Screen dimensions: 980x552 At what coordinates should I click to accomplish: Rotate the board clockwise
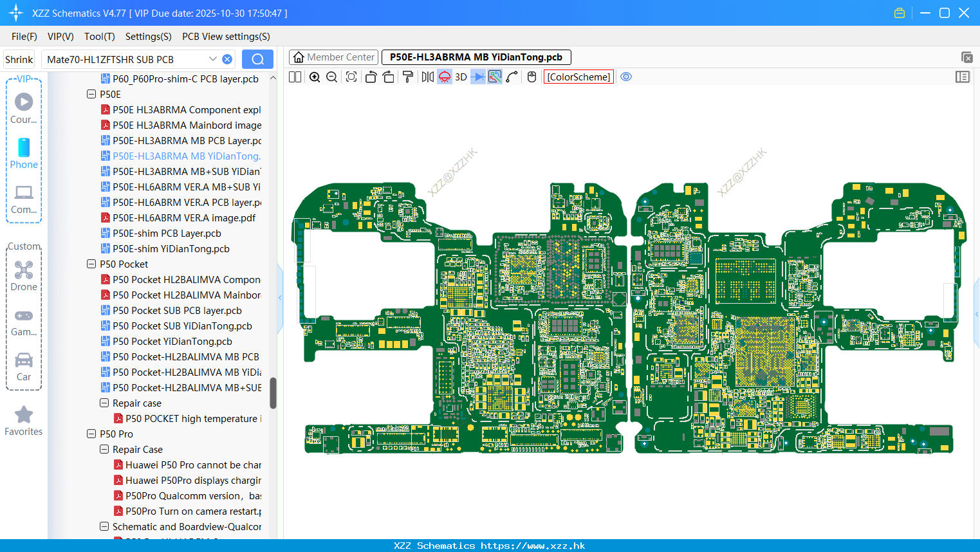coord(388,77)
